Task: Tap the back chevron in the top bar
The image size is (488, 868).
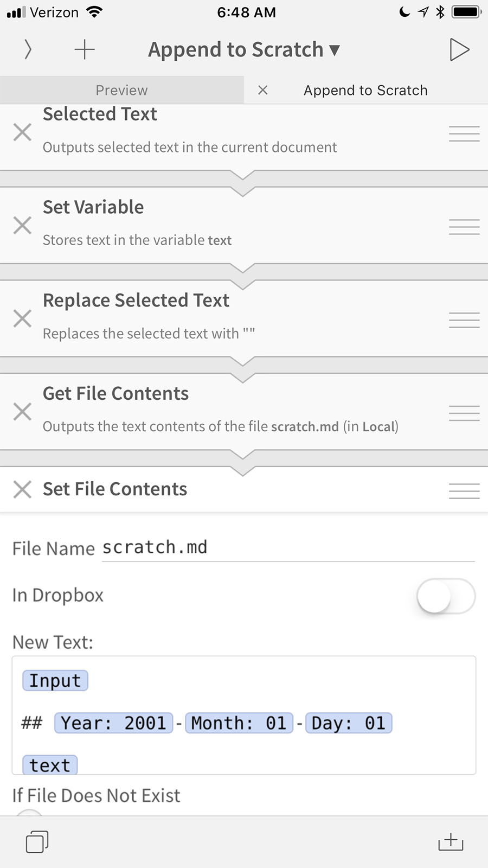Action: (27, 49)
